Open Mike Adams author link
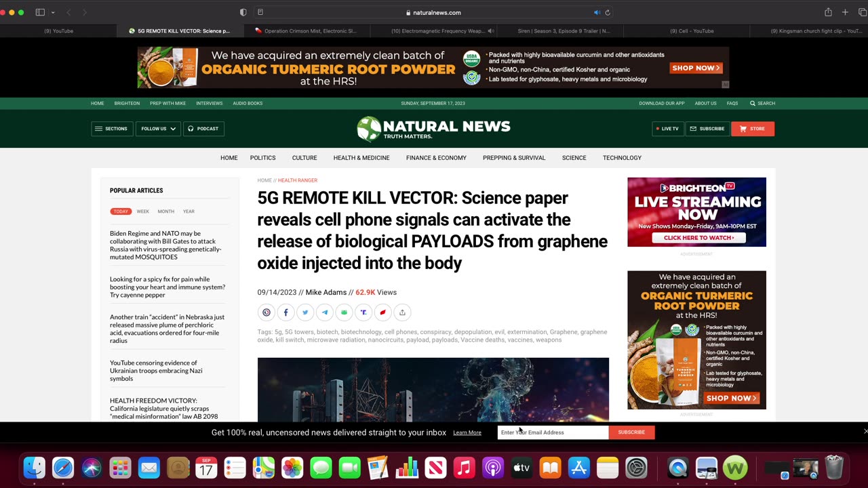 point(326,292)
